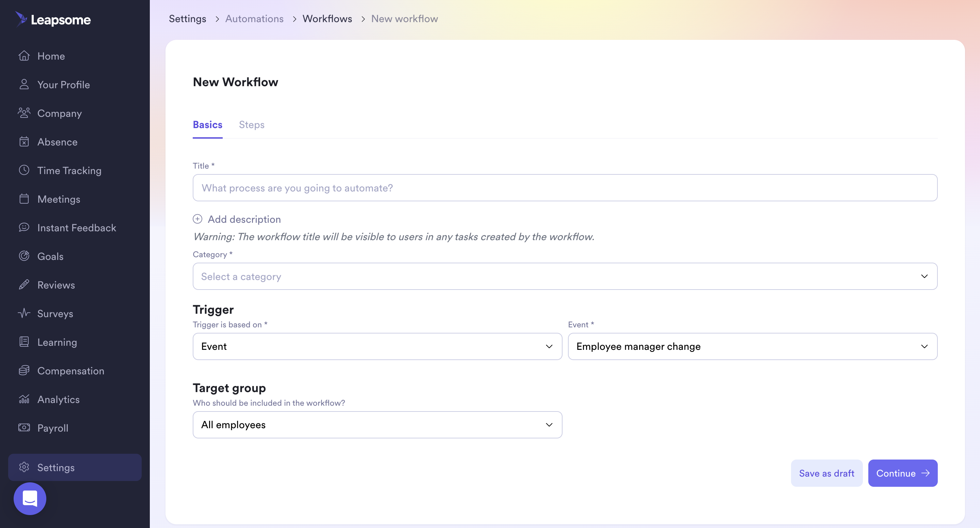Screen dimensions: 980x528
Task: Expand the All employees target group dropdown
Action: tap(377, 424)
